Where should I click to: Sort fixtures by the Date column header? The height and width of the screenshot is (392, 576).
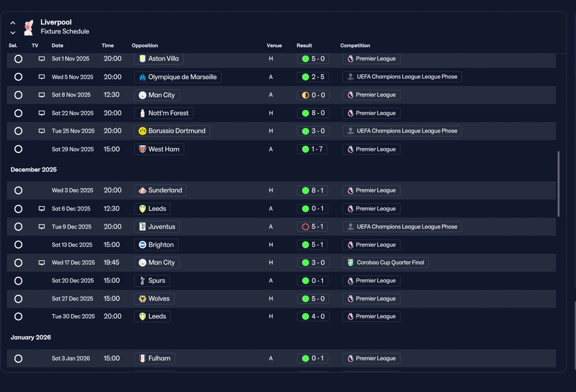[58, 45]
